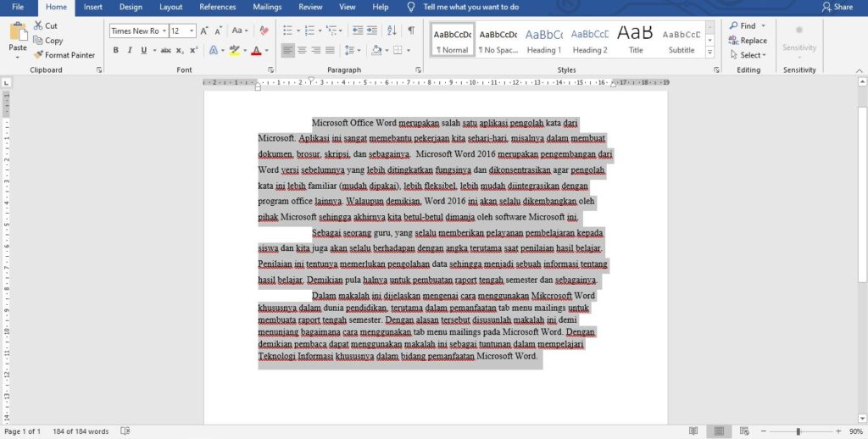Click the Tell me what you want search box

pyautogui.click(x=470, y=7)
